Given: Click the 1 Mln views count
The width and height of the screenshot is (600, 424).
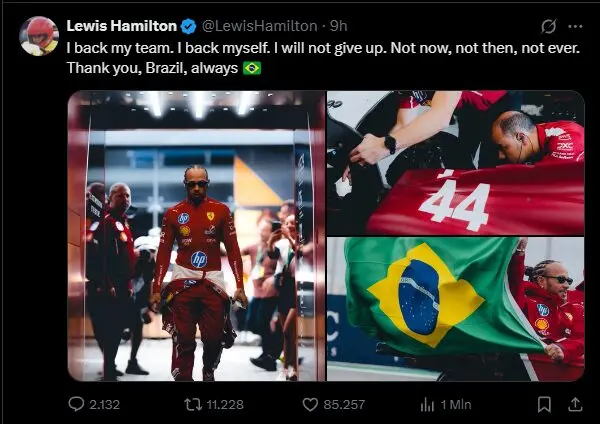Looking at the screenshot, I should pos(455,404).
